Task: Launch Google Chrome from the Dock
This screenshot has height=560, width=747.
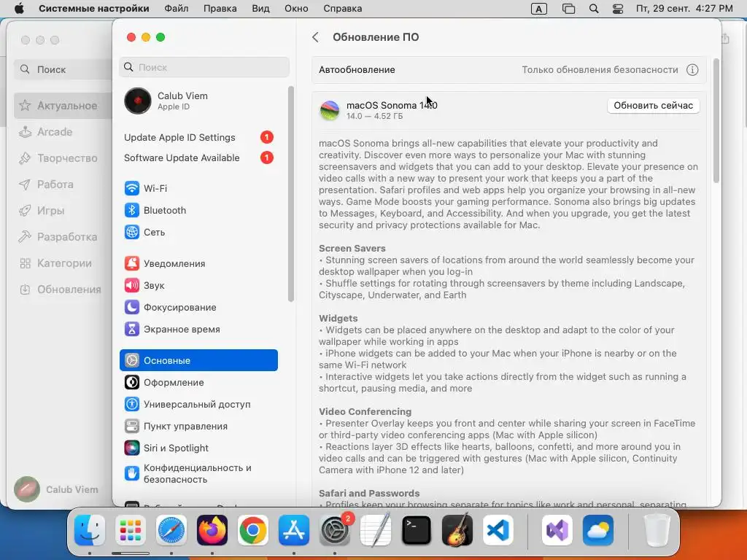Action: point(253,530)
